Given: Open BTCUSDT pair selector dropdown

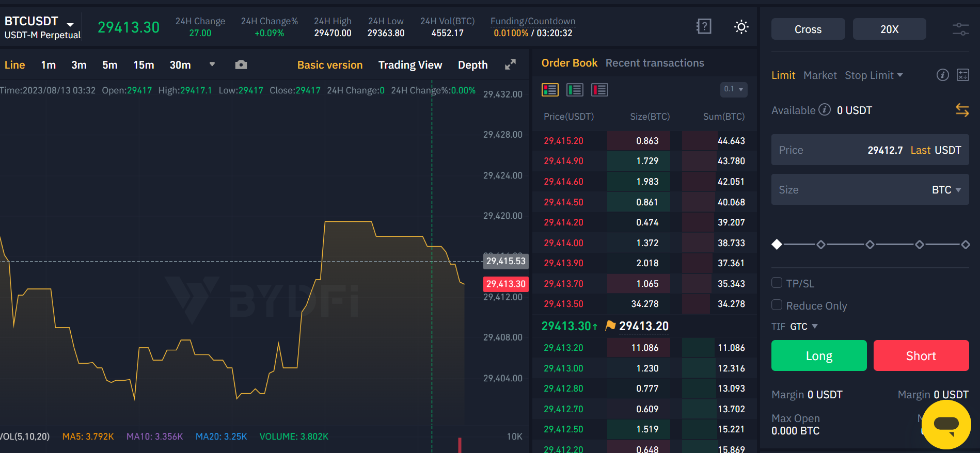Looking at the screenshot, I should pos(70,24).
